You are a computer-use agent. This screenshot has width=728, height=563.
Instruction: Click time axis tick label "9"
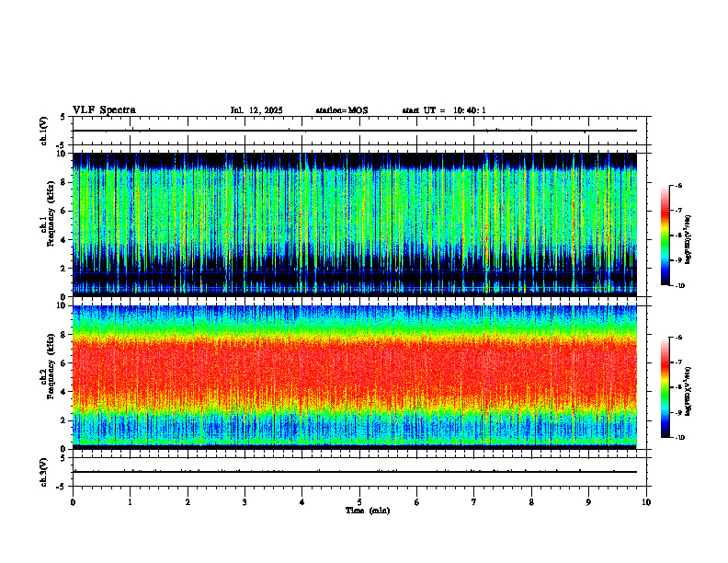tap(588, 502)
